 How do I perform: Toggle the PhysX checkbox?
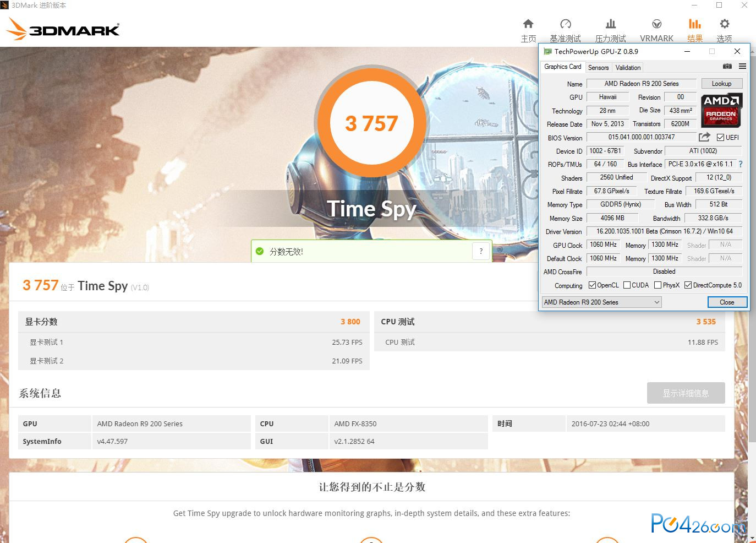pyautogui.click(x=658, y=285)
